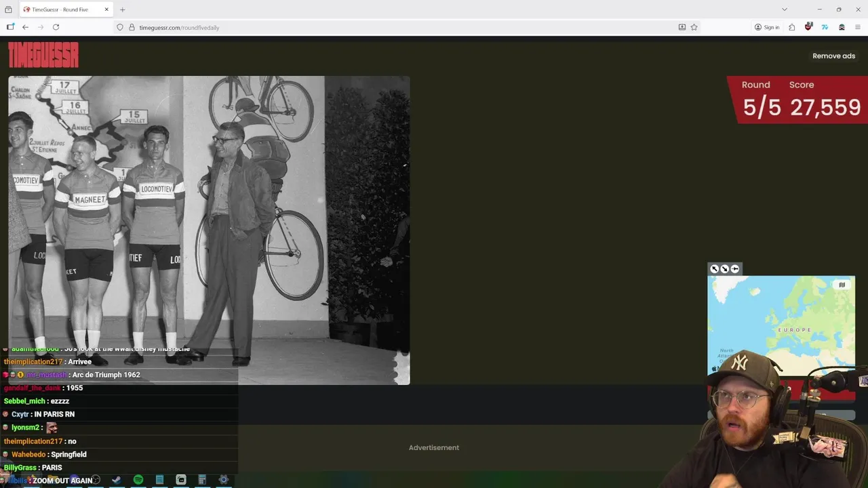
Task: Click chat username Sebbel_mich
Action: (x=24, y=401)
